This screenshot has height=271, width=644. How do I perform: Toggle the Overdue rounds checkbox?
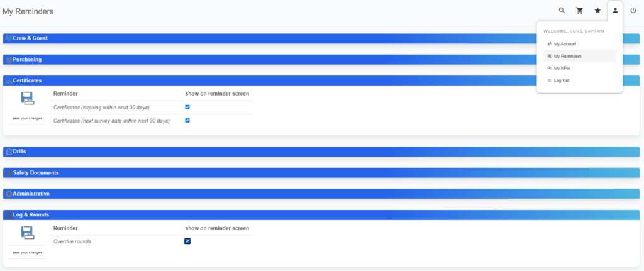(187, 241)
